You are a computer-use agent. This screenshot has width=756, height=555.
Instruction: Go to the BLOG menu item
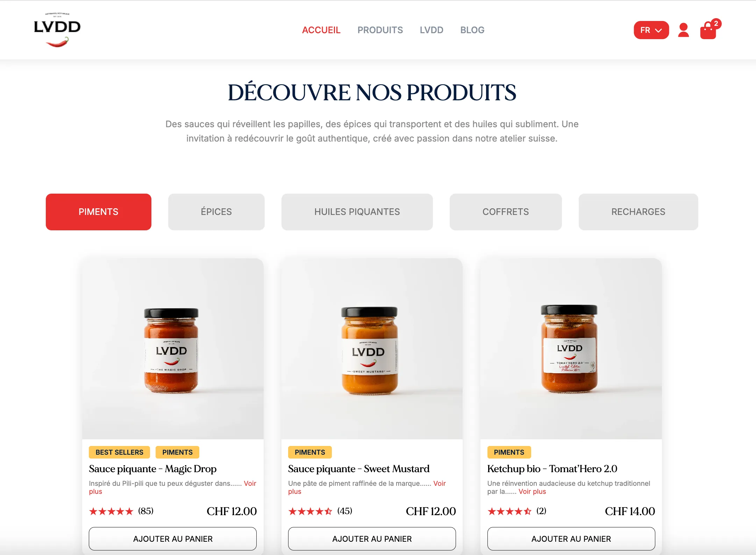click(472, 30)
